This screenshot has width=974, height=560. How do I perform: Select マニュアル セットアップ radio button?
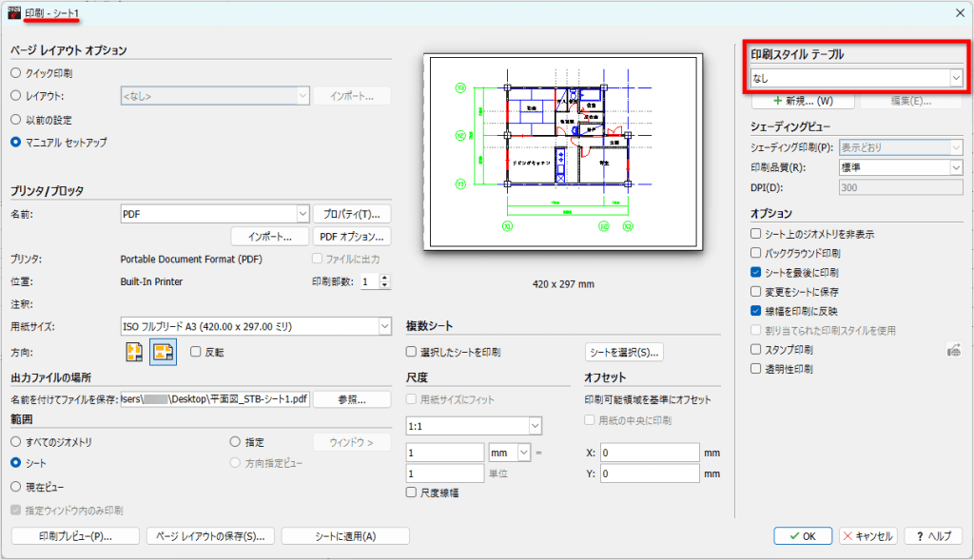16,143
